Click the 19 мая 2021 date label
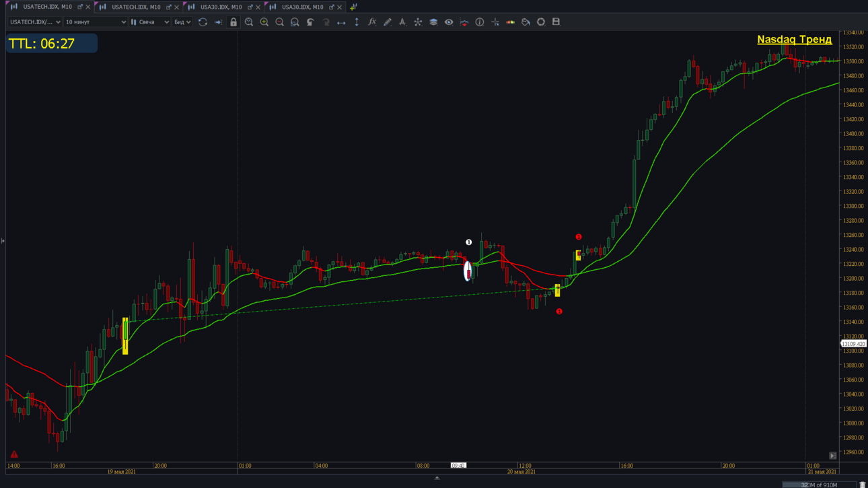Image resolution: width=868 pixels, height=488 pixels. [121, 472]
